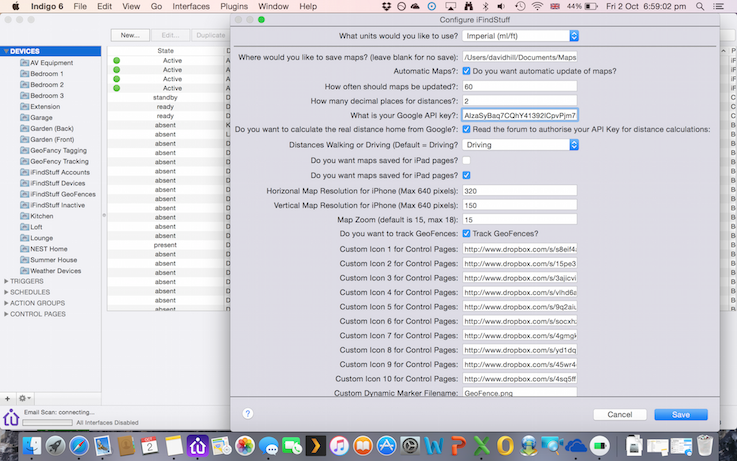Screen dimensions: 737x461
Task: Expand the SCHEDULES section
Action: [6, 292]
